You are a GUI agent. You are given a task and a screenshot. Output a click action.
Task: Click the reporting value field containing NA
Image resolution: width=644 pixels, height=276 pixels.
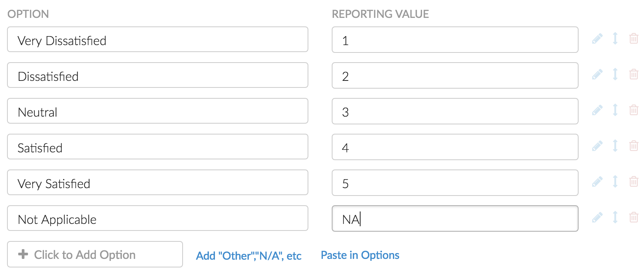point(455,218)
